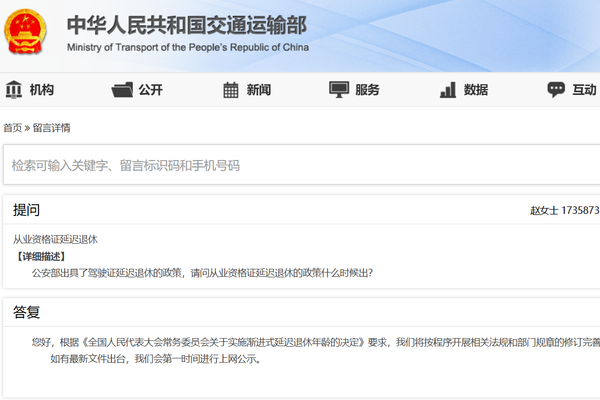This screenshot has height=400, width=600.
Task: Click the folder icon beside 公开
Action: (x=123, y=90)
